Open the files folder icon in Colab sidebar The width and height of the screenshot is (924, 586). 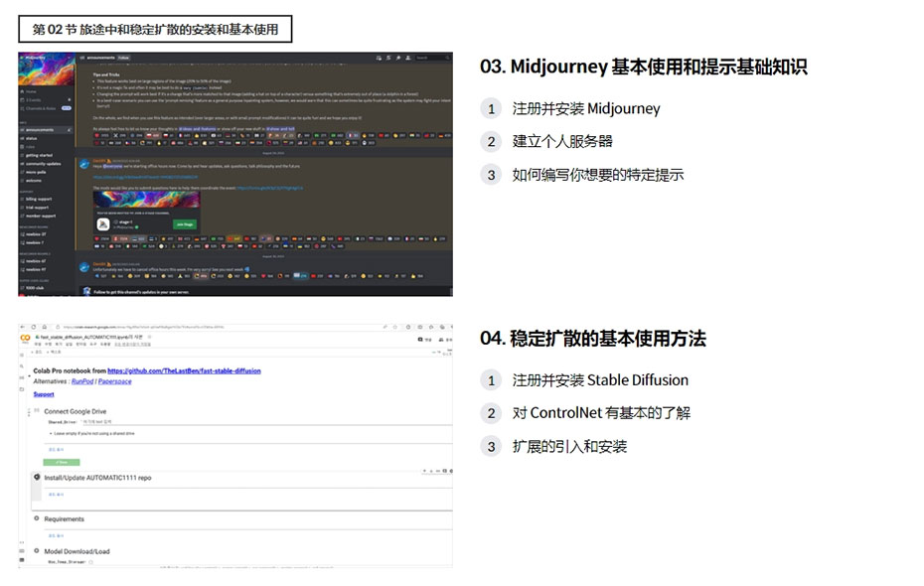tap(22, 389)
